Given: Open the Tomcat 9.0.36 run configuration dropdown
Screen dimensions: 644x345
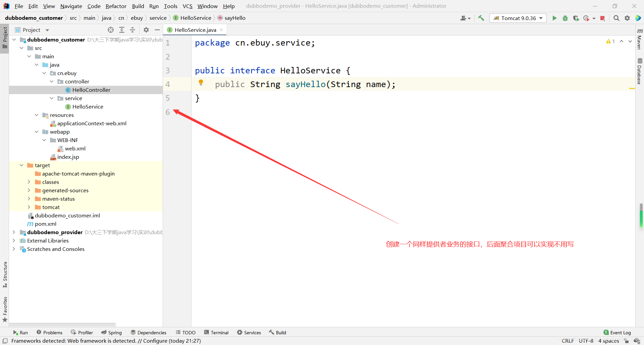Looking at the screenshot, I should 518,18.
